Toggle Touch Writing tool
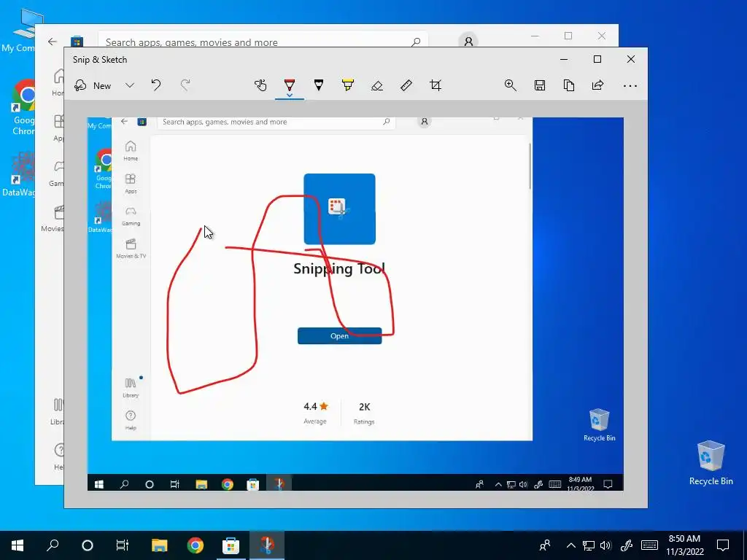Image resolution: width=747 pixels, height=560 pixels. tap(260, 85)
